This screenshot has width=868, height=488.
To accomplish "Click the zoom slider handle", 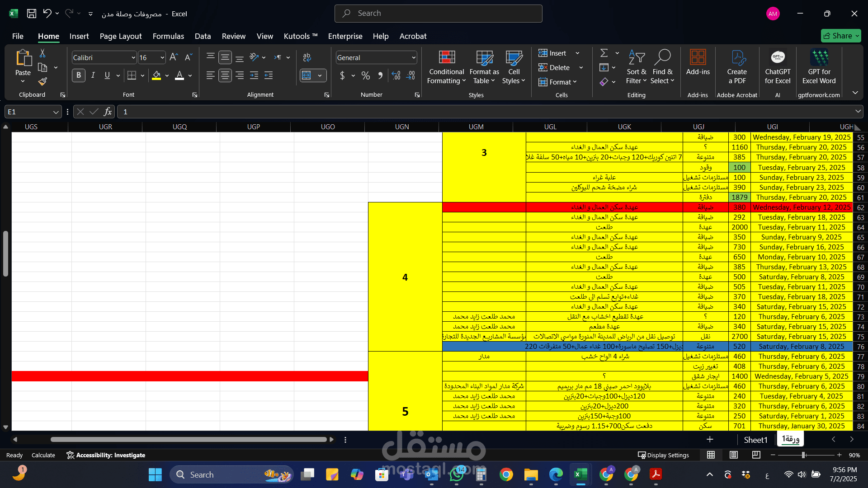I will pos(803,455).
